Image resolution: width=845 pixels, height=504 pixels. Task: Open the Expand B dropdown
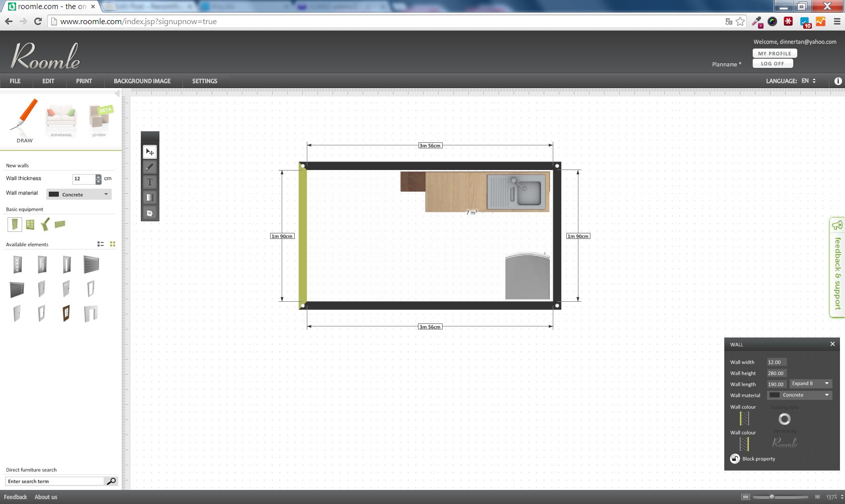[x=811, y=384]
